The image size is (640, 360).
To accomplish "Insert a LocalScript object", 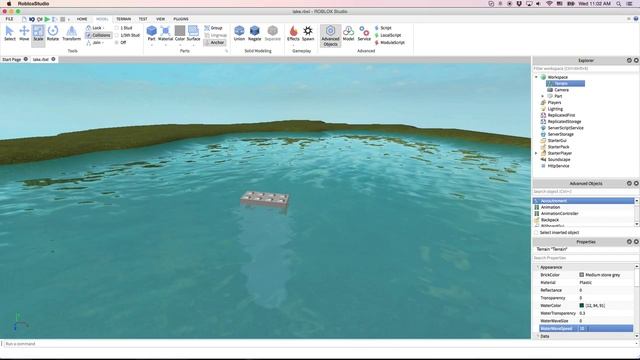I will tap(388, 35).
